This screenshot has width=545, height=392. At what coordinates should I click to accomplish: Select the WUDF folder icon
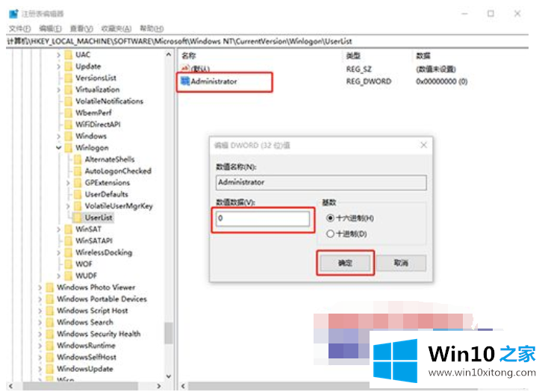tap(69, 276)
